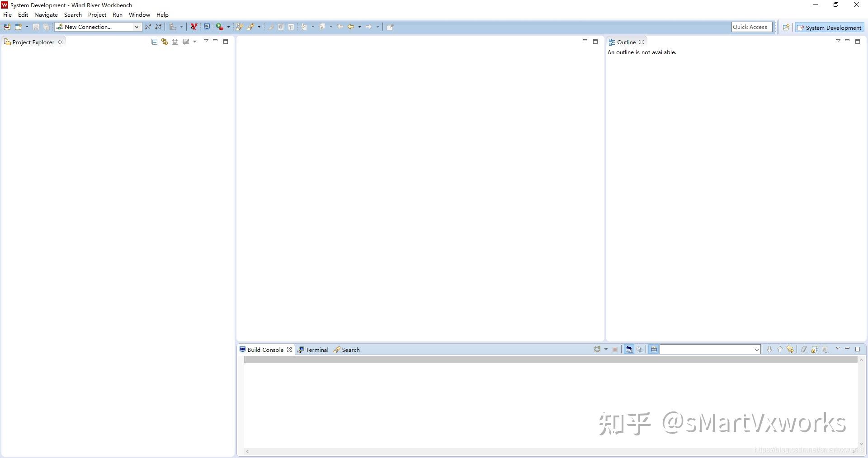868x458 pixels.
Task: Link Project Explorer with the editor
Action: tap(165, 42)
